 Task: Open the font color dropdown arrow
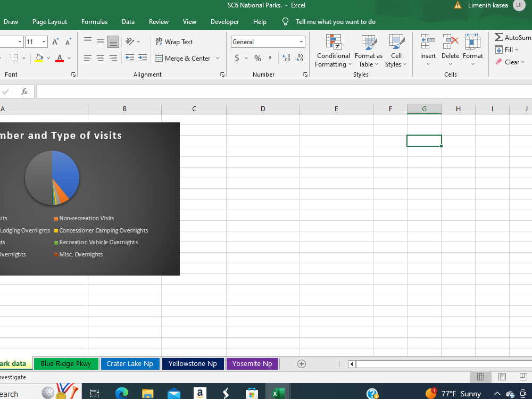click(x=69, y=59)
